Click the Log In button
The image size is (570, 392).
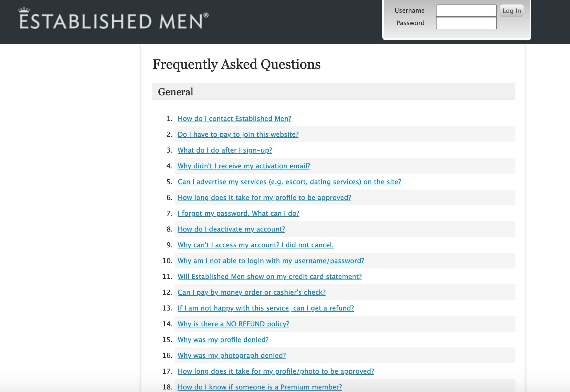pos(512,10)
